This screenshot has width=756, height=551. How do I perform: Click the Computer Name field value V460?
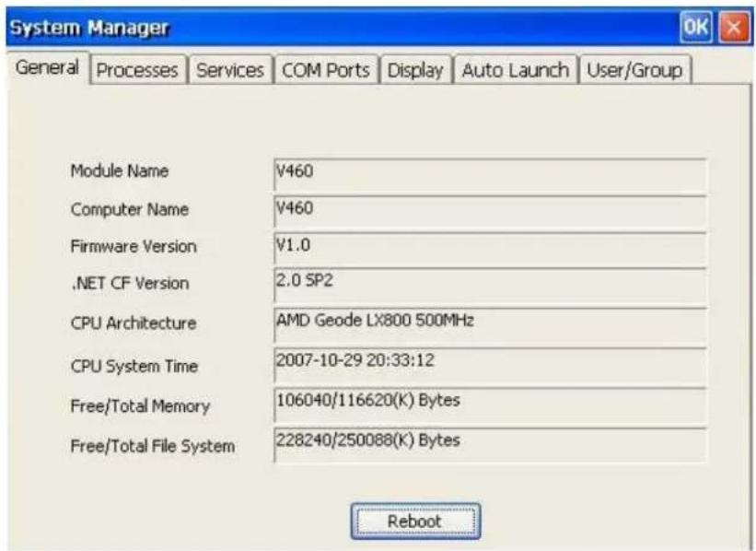click(490, 212)
